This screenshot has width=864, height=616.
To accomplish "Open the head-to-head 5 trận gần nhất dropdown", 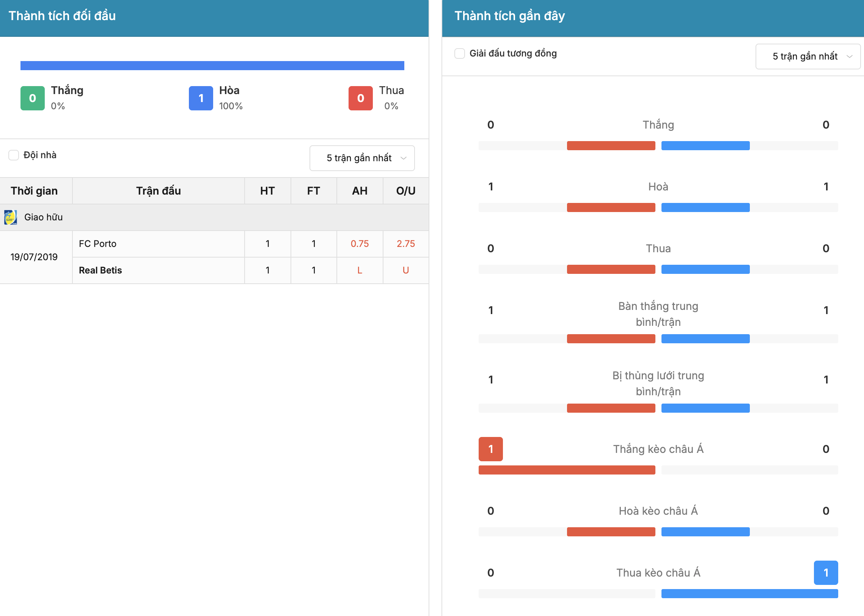I will coord(362,158).
